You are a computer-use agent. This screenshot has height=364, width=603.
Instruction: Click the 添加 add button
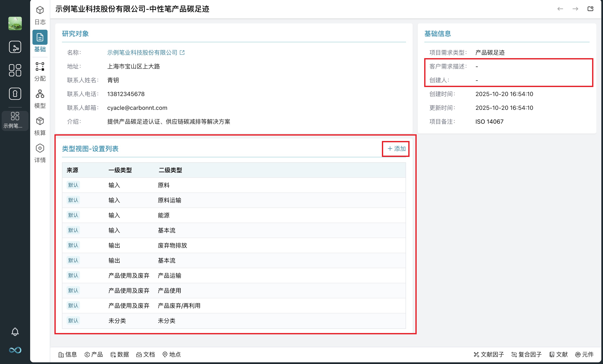tap(396, 149)
